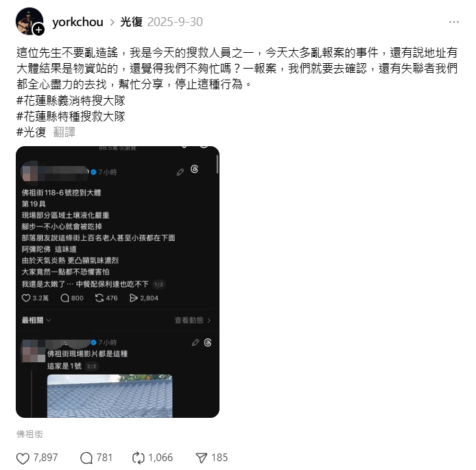This screenshot has width=476, height=470.
Task: Open the yorkchou profile name link
Action: click(x=78, y=22)
